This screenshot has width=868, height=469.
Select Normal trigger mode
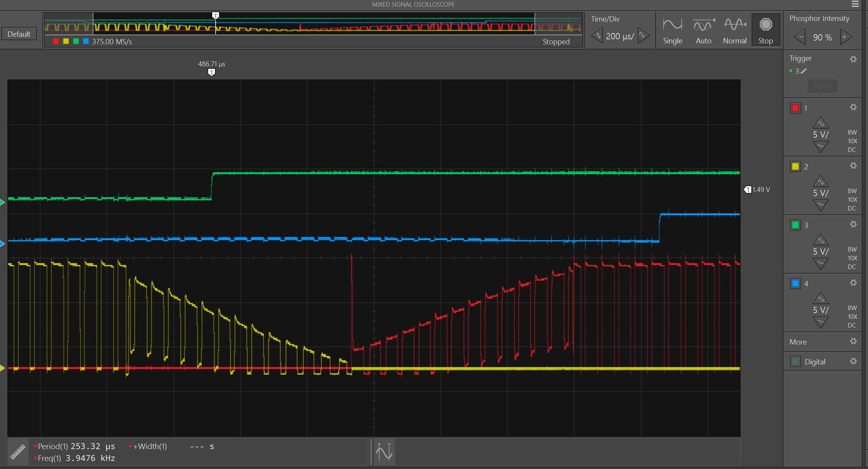pos(735,31)
